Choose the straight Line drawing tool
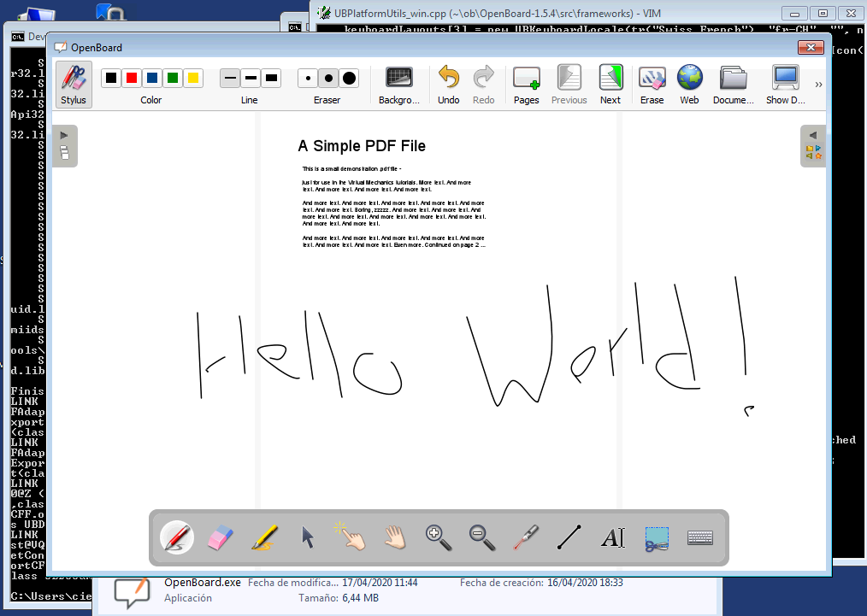Viewport: 867px width, 616px height. (569, 537)
